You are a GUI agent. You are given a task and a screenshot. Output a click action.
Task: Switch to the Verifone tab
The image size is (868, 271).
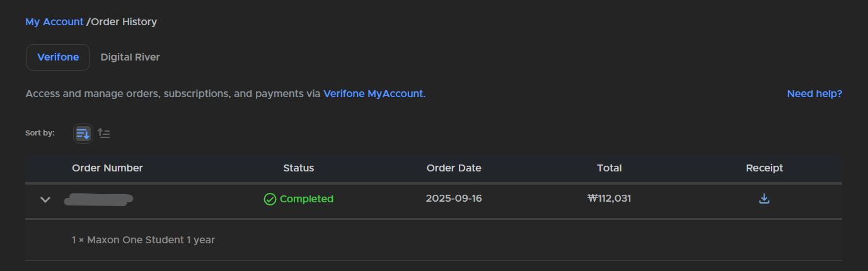click(58, 57)
